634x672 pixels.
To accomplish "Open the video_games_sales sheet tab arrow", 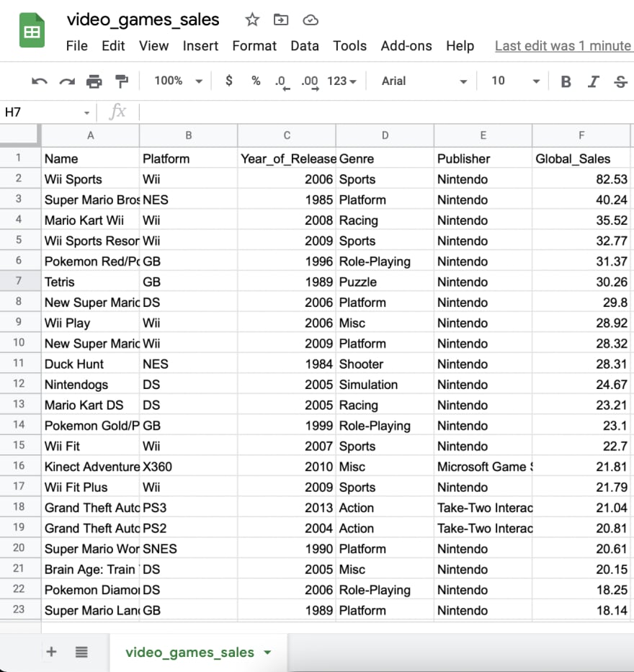I will 267,653.
